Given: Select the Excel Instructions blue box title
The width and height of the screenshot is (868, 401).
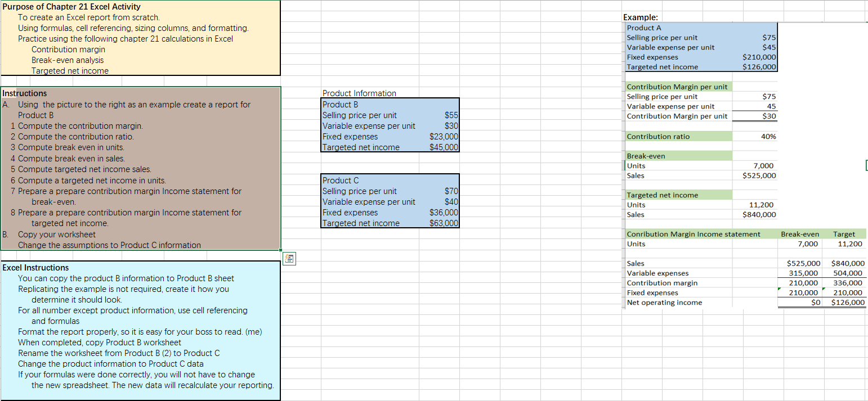Looking at the screenshot, I should [x=35, y=267].
